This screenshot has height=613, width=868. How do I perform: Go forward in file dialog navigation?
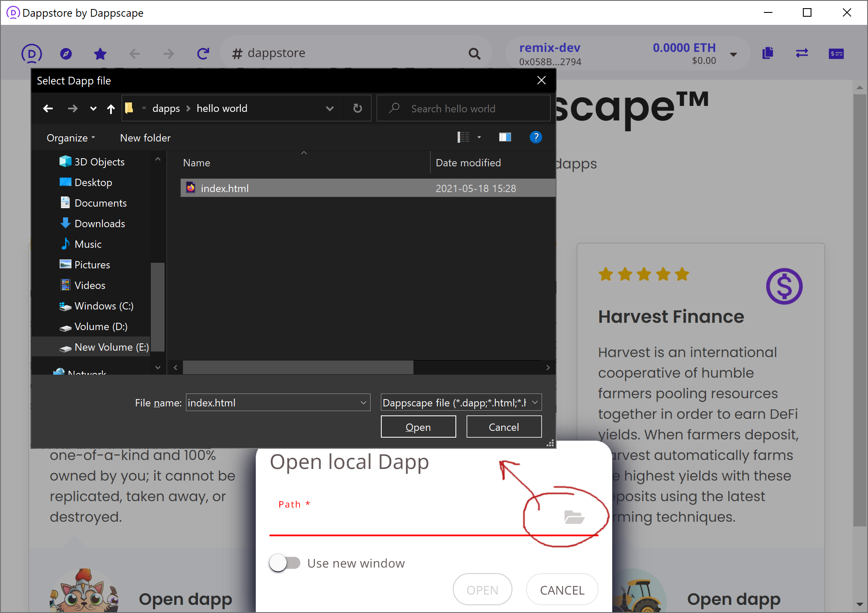73,108
